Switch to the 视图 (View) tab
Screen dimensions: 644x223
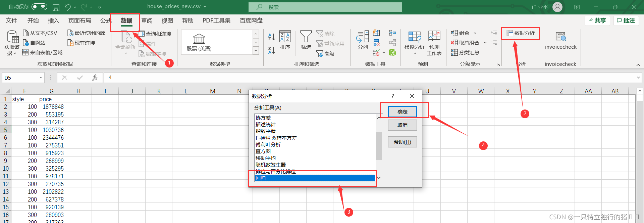[167, 20]
